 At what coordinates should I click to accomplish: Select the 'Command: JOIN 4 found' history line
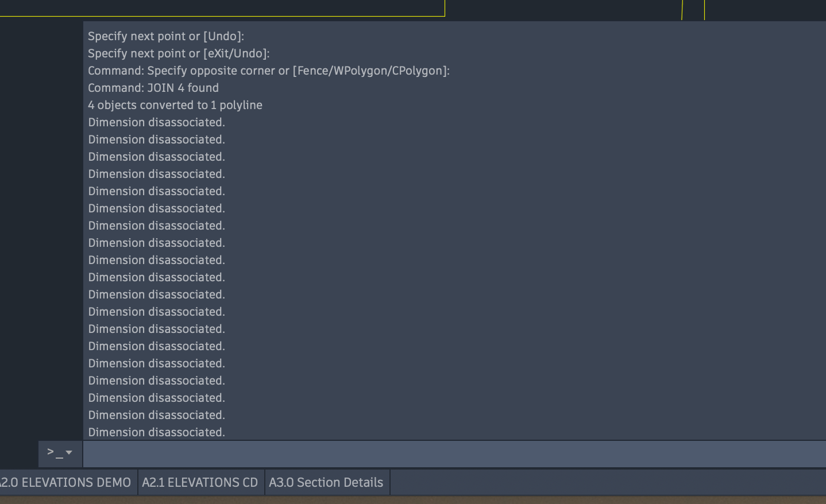tap(153, 88)
